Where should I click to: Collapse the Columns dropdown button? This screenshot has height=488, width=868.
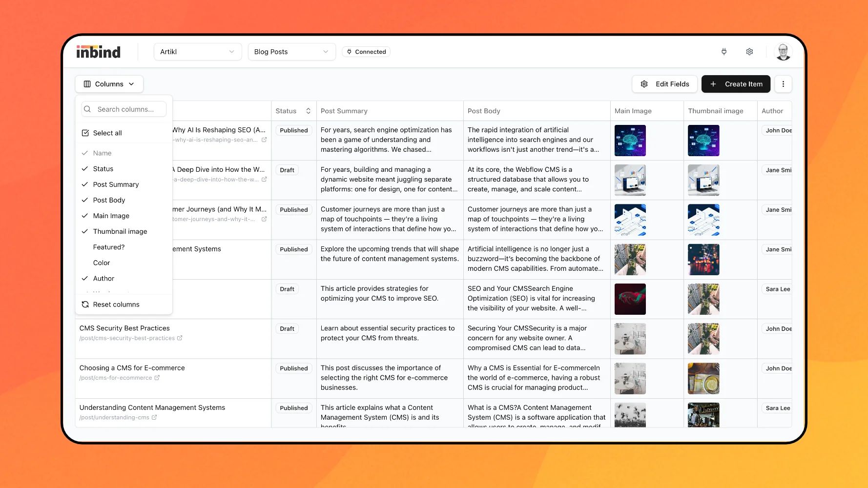pos(109,84)
